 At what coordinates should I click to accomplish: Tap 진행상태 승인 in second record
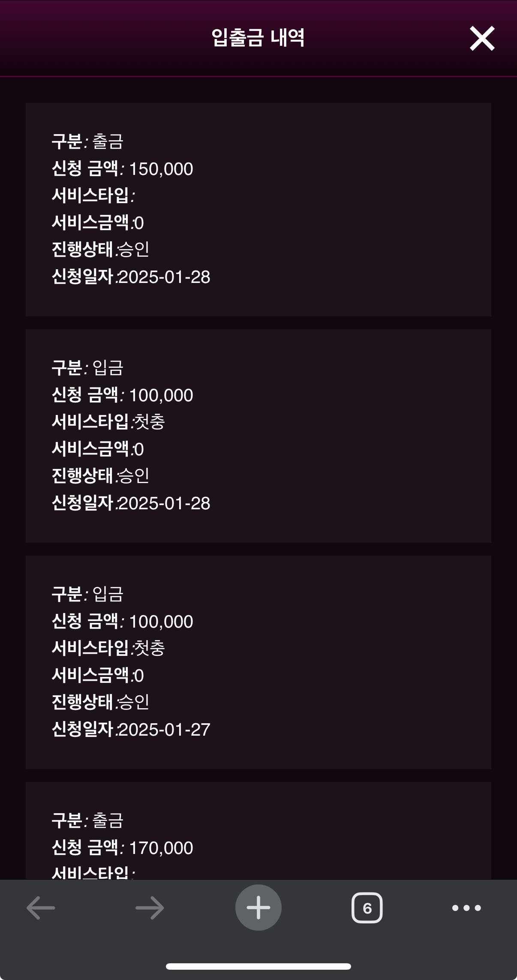(100, 476)
